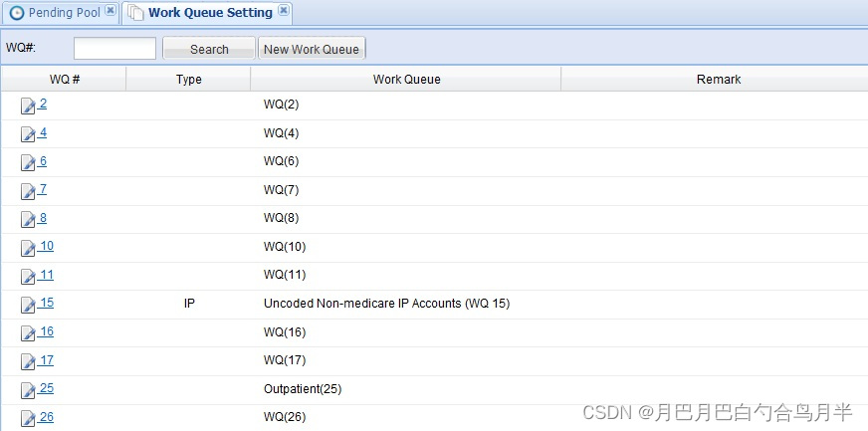
Task: Click the edit icon for row 17
Action: [x=28, y=362]
